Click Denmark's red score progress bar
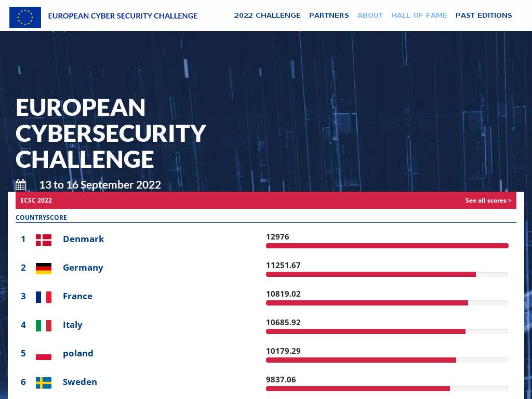 click(x=387, y=246)
